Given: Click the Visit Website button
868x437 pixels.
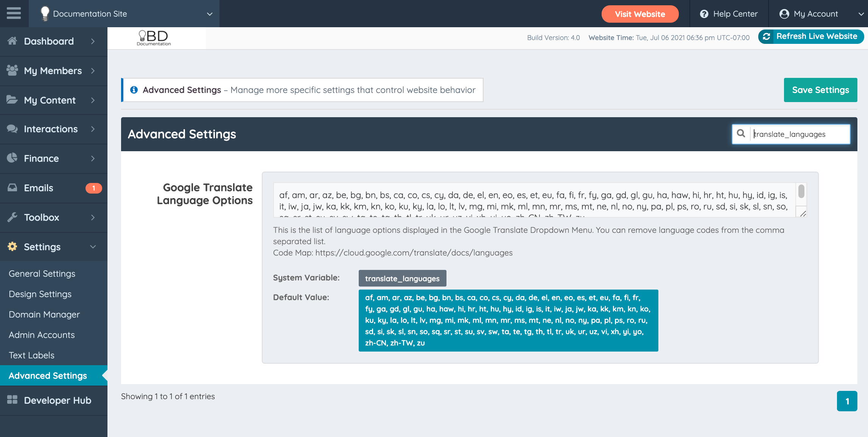Looking at the screenshot, I should coord(639,14).
